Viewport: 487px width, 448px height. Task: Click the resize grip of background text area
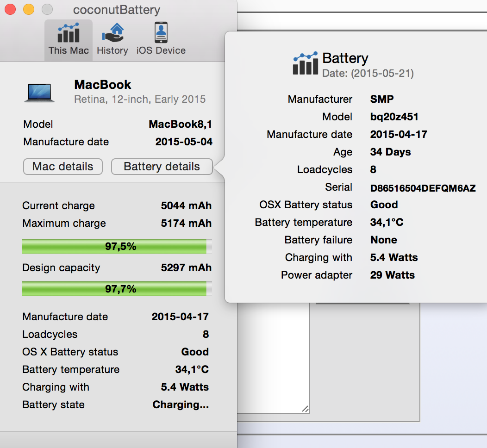pyautogui.click(x=306, y=409)
